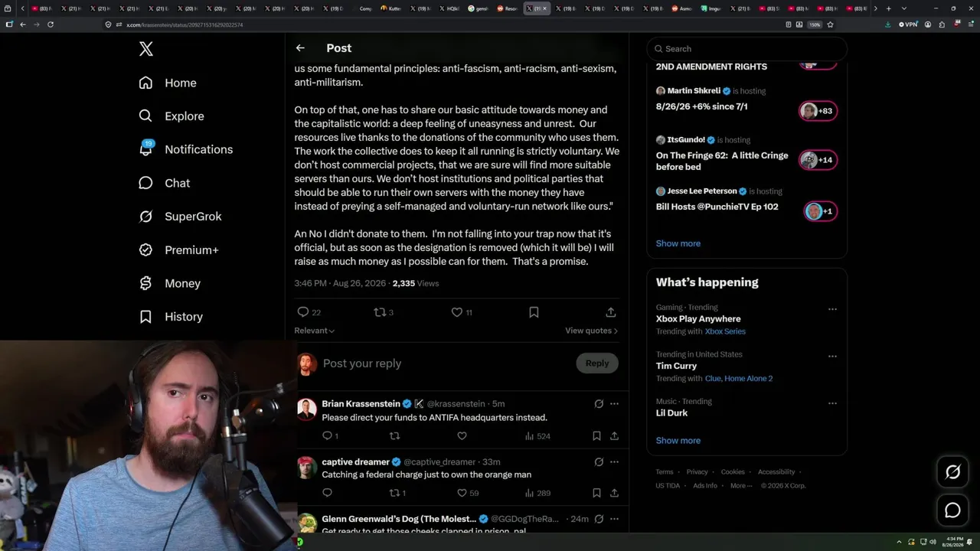Open Grok explain on captive dreamer's reply
Image resolution: width=980 pixels, height=551 pixels.
(x=599, y=462)
